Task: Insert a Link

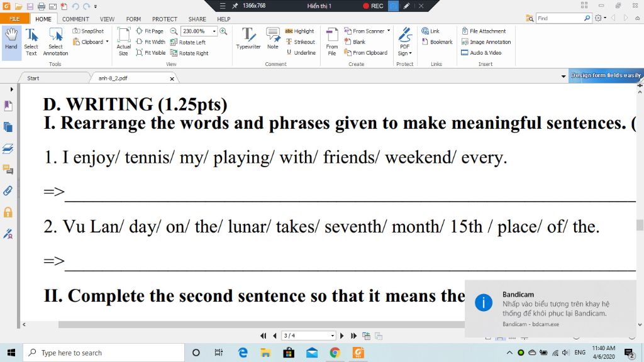Action: coord(430,31)
